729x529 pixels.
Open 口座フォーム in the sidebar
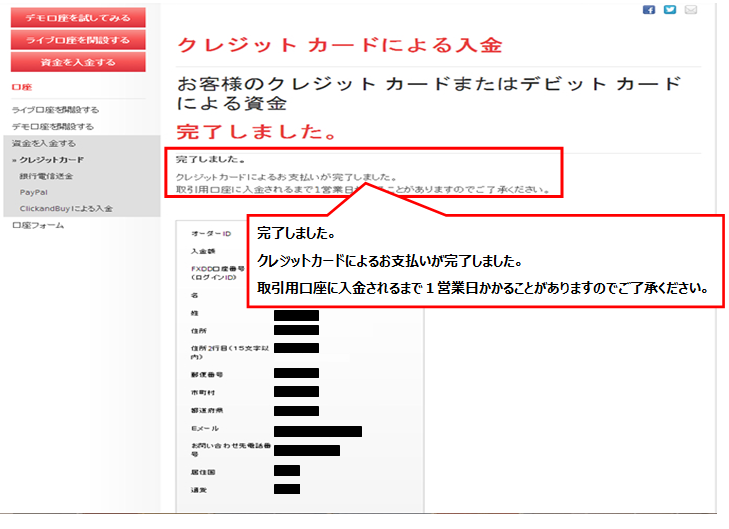point(38,225)
